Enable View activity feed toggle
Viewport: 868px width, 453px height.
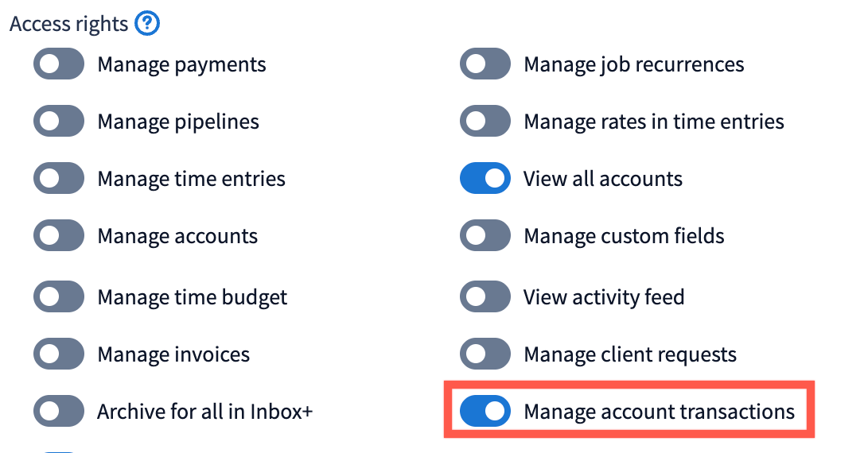485,297
